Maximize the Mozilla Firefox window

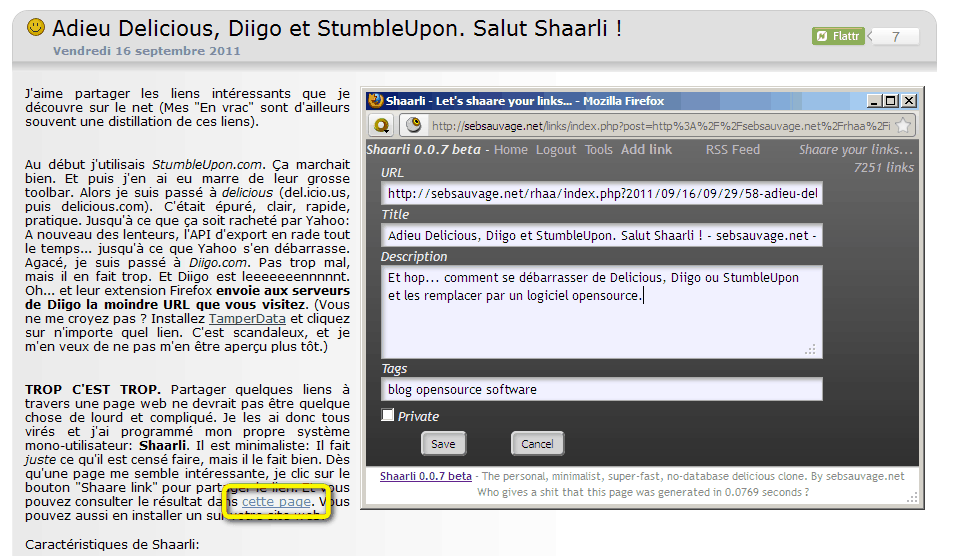(x=891, y=100)
